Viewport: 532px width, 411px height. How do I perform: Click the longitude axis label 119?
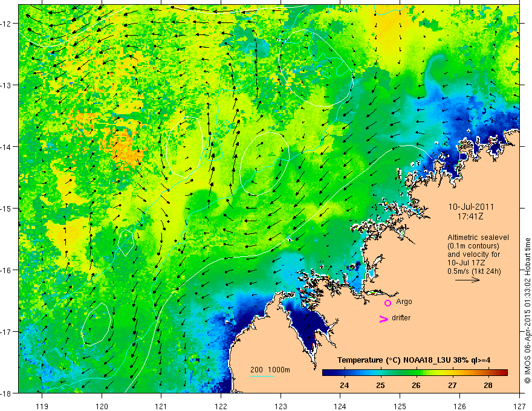coord(42,406)
